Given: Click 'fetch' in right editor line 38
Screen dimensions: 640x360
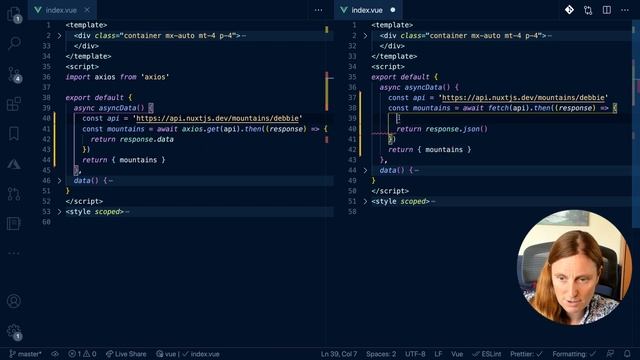Looking at the screenshot, I should click(498, 108).
